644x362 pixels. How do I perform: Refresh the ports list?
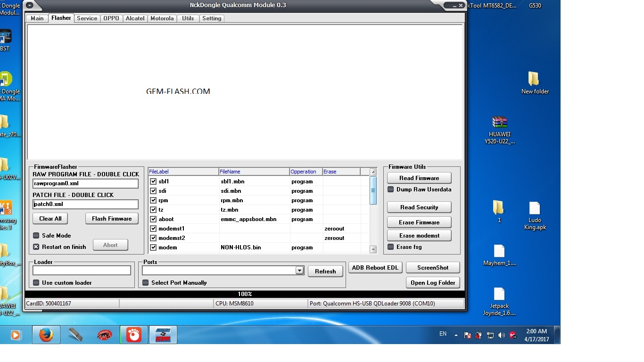pos(325,271)
